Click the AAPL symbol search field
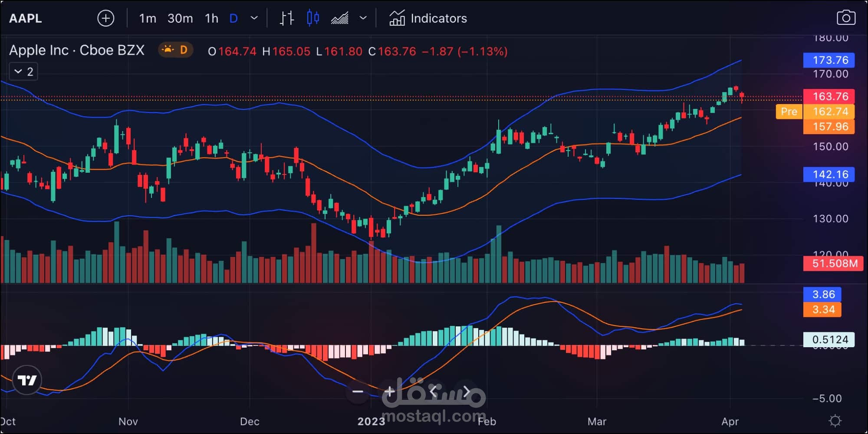 point(26,18)
